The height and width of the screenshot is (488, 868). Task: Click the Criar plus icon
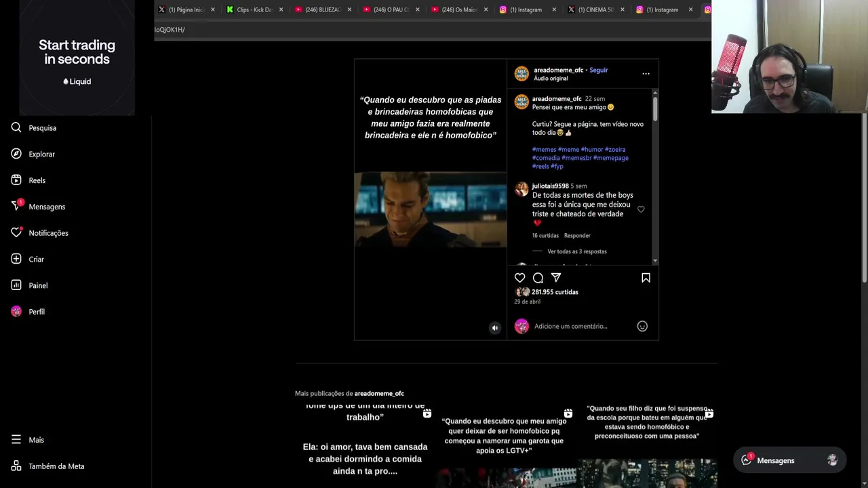tap(16, 259)
